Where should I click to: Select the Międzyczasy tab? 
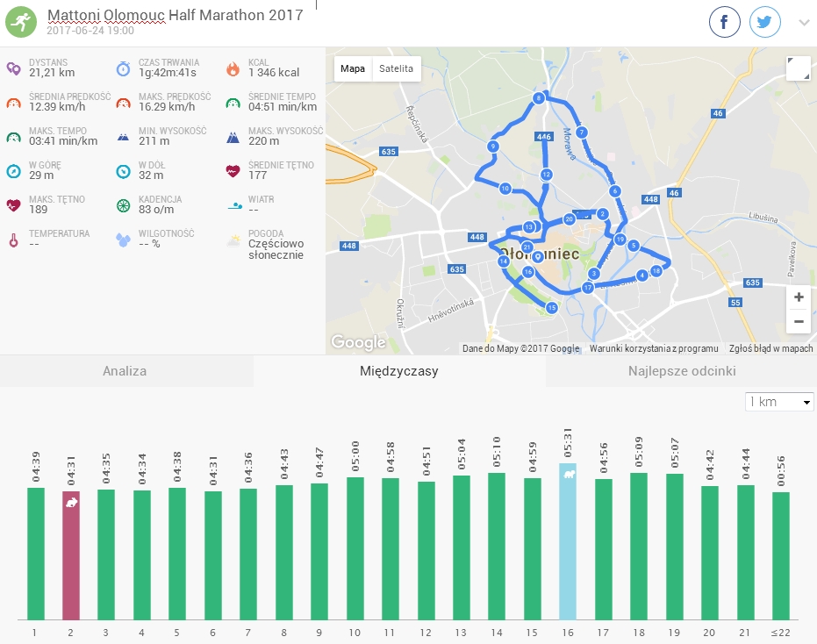[x=399, y=371]
